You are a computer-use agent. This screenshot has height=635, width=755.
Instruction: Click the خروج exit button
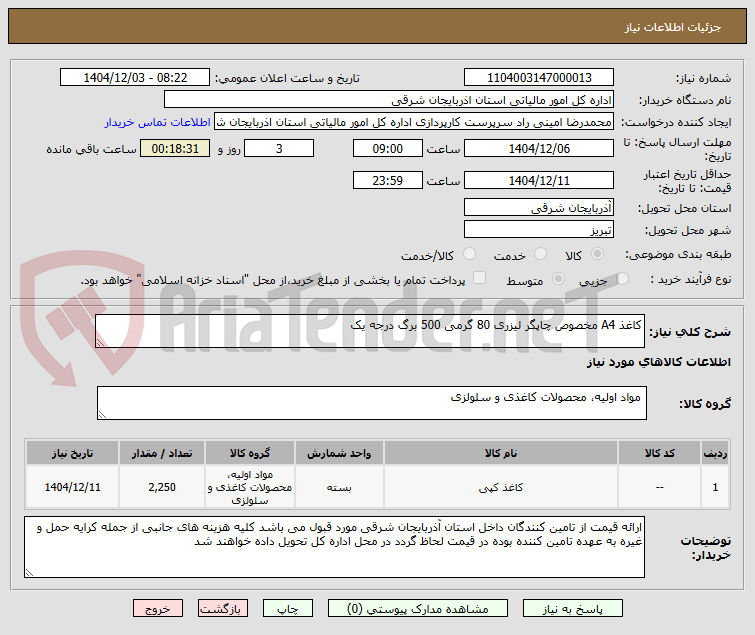[x=158, y=608]
